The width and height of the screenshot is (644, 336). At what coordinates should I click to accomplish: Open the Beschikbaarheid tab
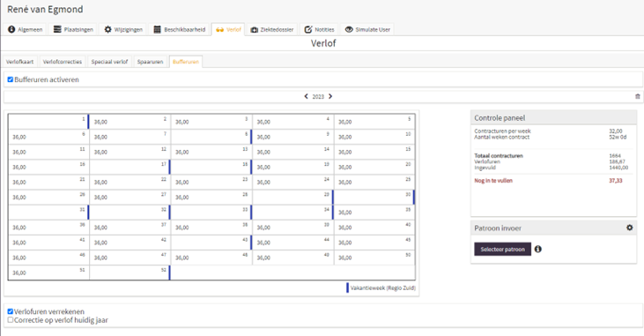tap(179, 30)
